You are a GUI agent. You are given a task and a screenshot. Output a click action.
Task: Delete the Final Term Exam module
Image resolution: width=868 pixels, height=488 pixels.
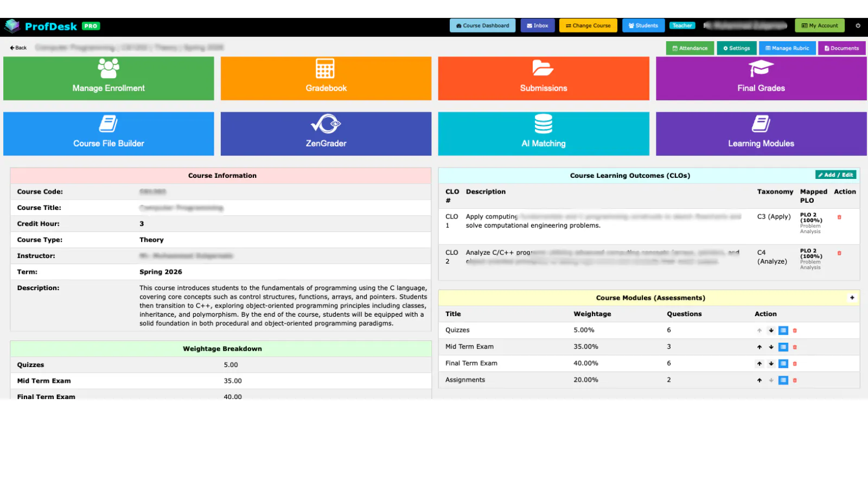[x=795, y=364]
